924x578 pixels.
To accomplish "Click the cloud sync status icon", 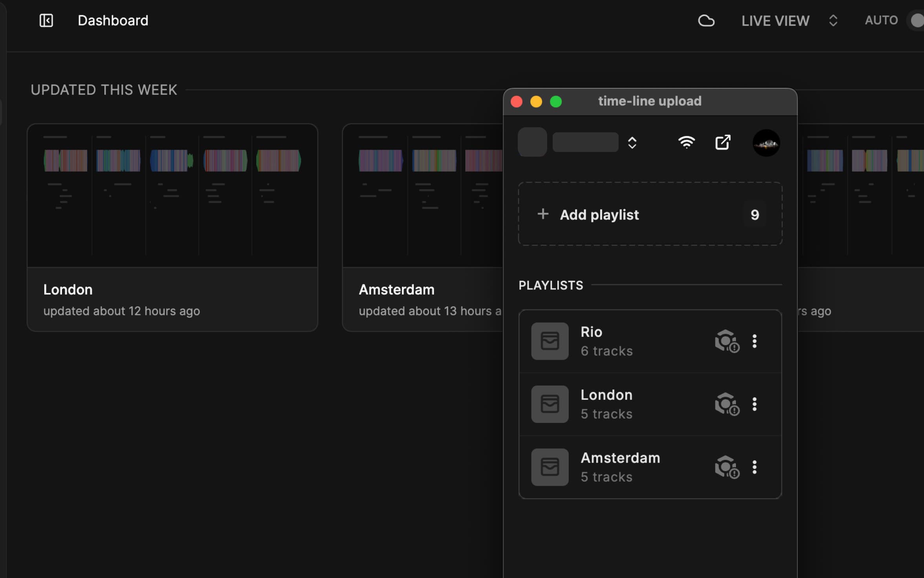I will (x=707, y=20).
